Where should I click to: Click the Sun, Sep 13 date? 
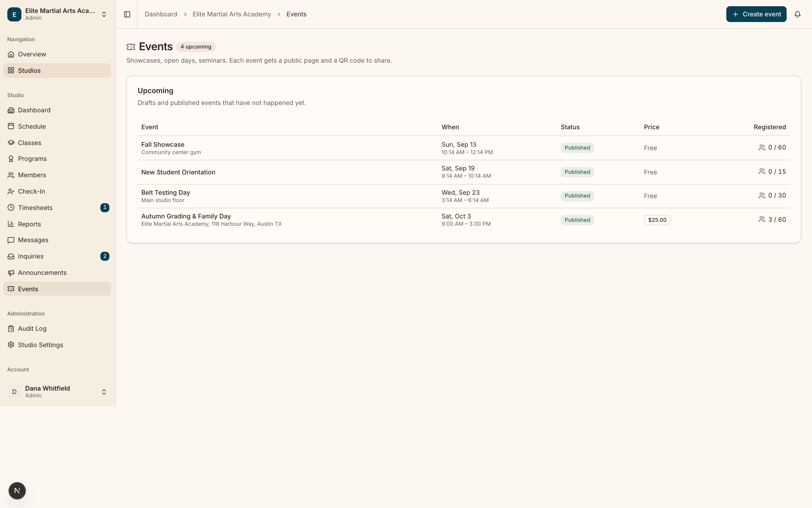(459, 144)
